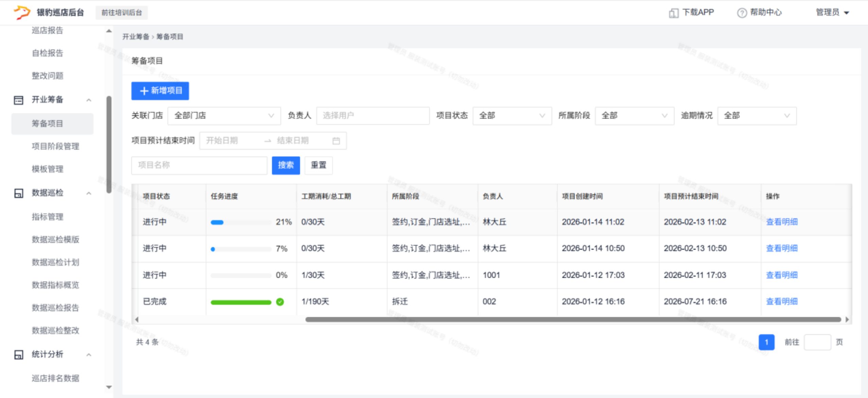
Task: Click the 帮助中心 question mark icon
Action: click(x=742, y=13)
